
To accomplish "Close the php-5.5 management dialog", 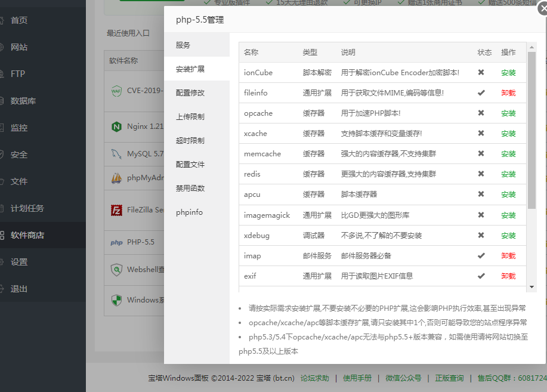I will pyautogui.click(x=543, y=9).
